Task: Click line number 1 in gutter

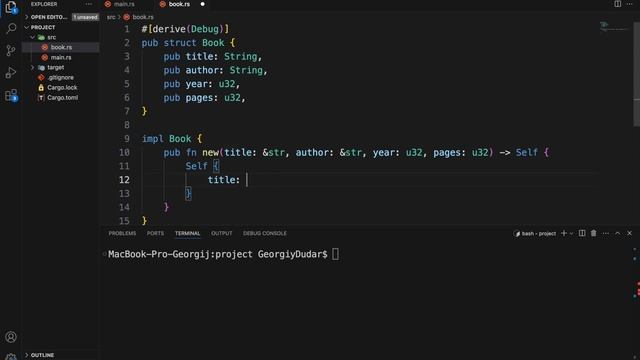Action: (127, 29)
